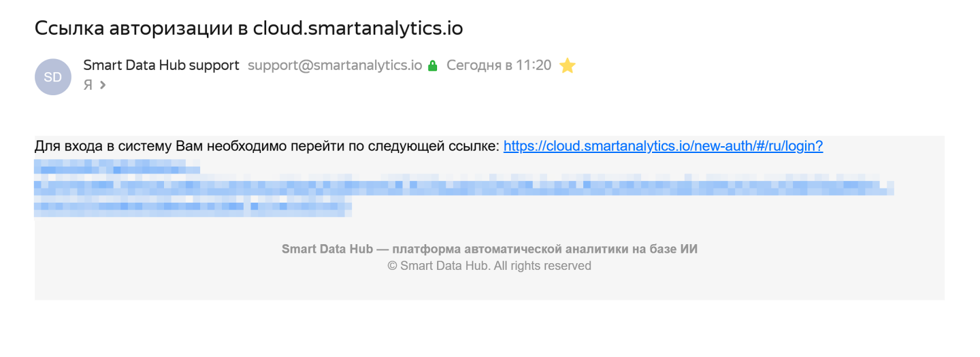Click the © symbol in the footer
This screenshot has height=357, width=980.
point(392,266)
